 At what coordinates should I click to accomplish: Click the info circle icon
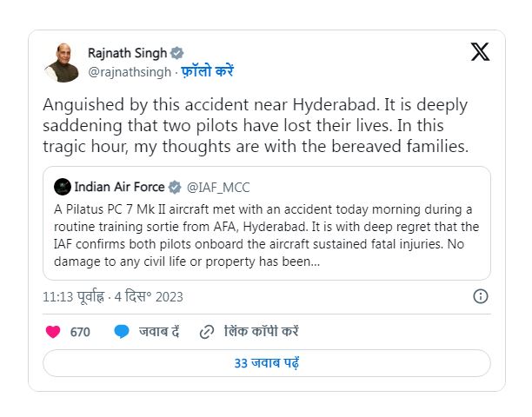(480, 296)
